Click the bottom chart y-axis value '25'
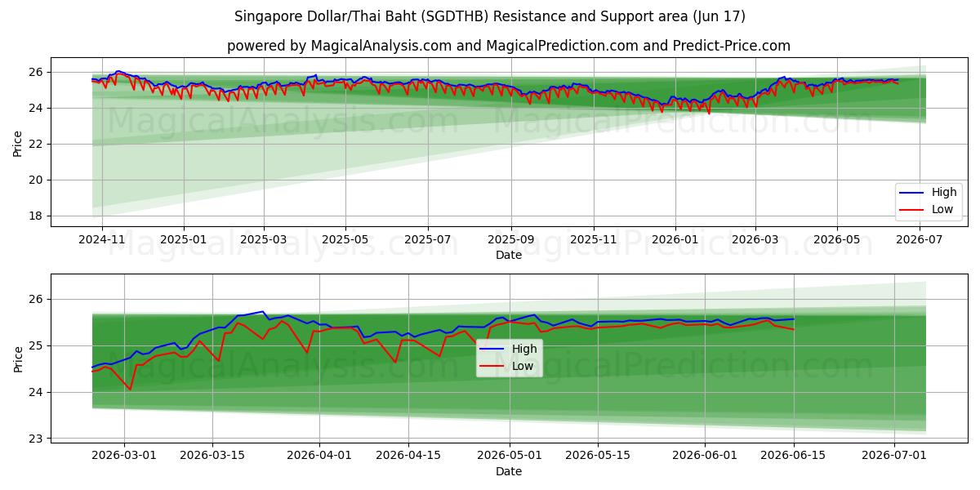This screenshot has width=980, height=490. [x=38, y=346]
